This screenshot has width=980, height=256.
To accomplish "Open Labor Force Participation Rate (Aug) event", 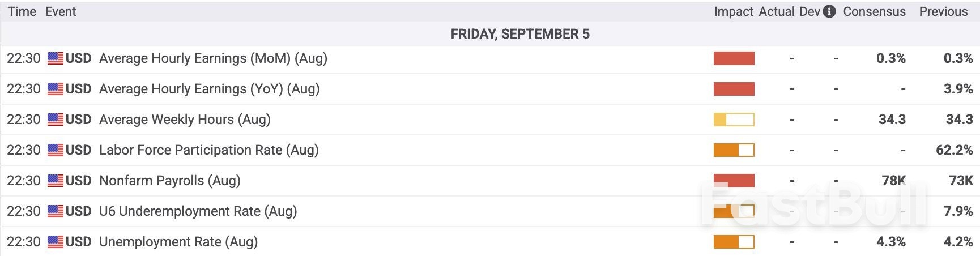I will (208, 150).
